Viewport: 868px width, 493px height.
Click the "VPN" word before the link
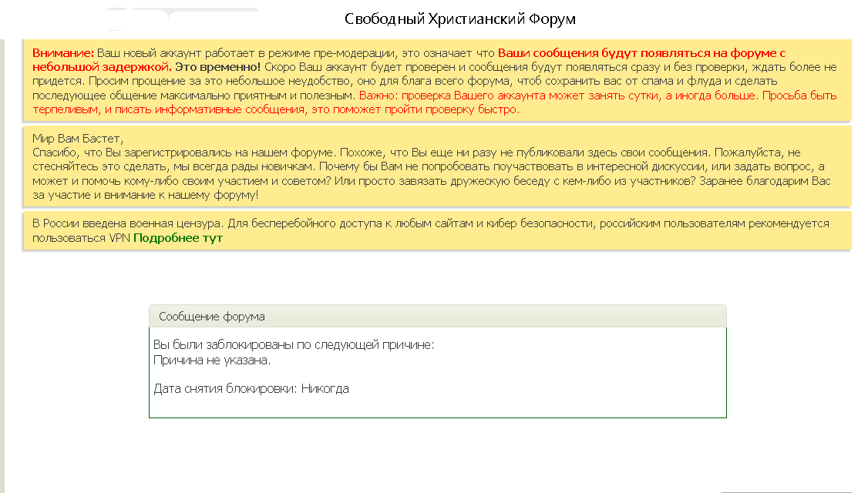click(x=119, y=238)
